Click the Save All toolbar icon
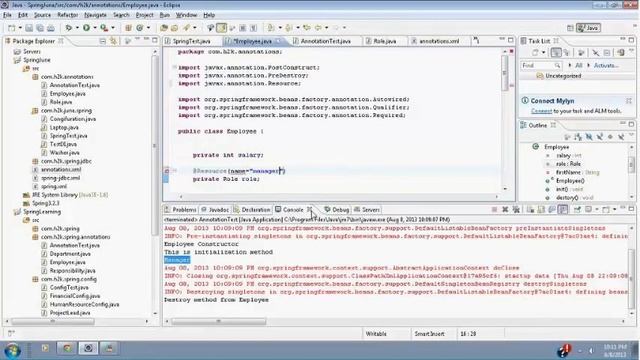The image size is (640, 360). (x=40, y=28)
